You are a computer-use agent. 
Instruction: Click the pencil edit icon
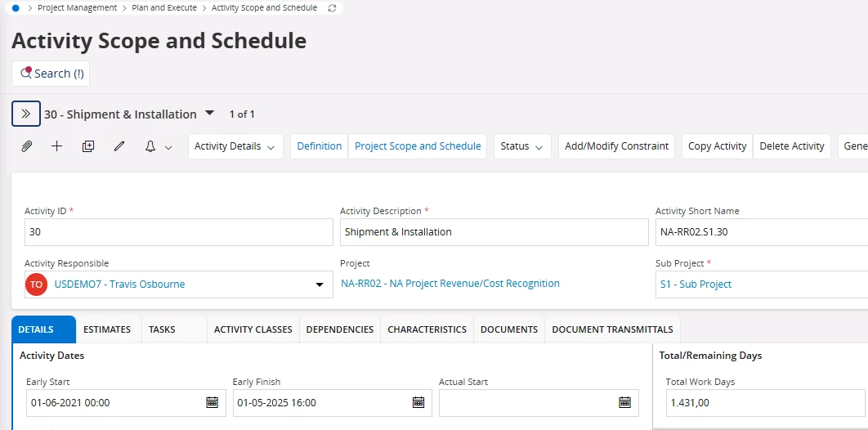pos(119,146)
